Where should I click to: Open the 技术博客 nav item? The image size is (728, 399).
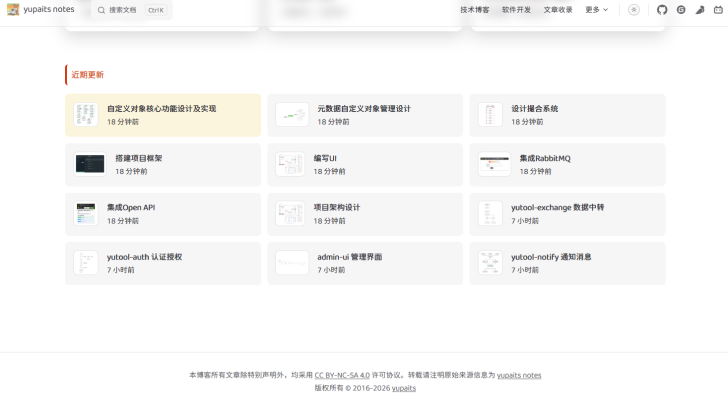click(x=474, y=10)
